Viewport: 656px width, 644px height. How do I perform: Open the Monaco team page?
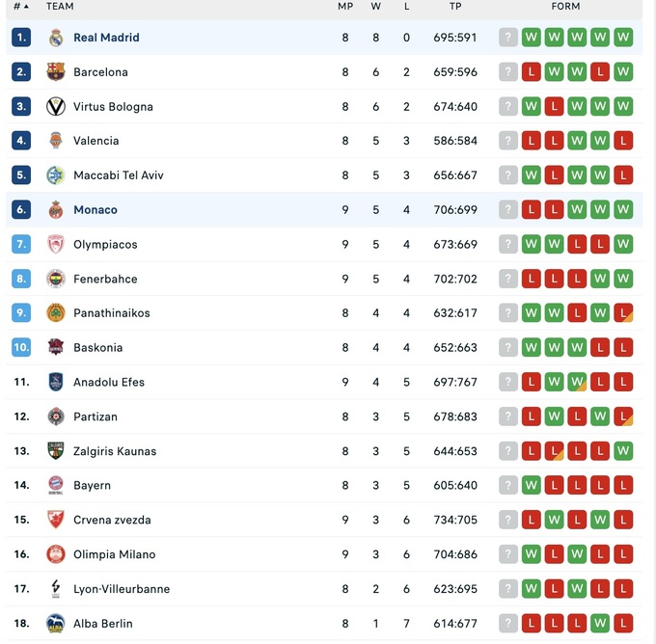pyautogui.click(x=96, y=210)
